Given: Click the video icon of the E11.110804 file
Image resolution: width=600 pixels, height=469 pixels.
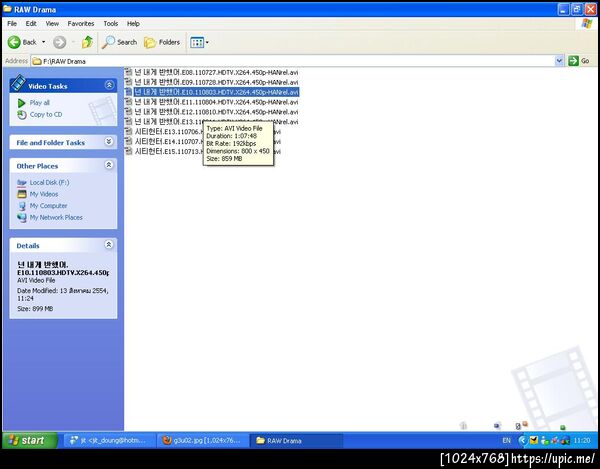Looking at the screenshot, I should pos(129,102).
